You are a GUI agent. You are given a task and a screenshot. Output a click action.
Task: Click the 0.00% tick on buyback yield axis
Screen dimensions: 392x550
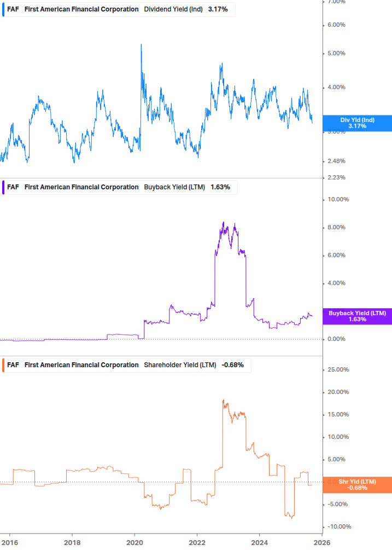pyautogui.click(x=336, y=339)
